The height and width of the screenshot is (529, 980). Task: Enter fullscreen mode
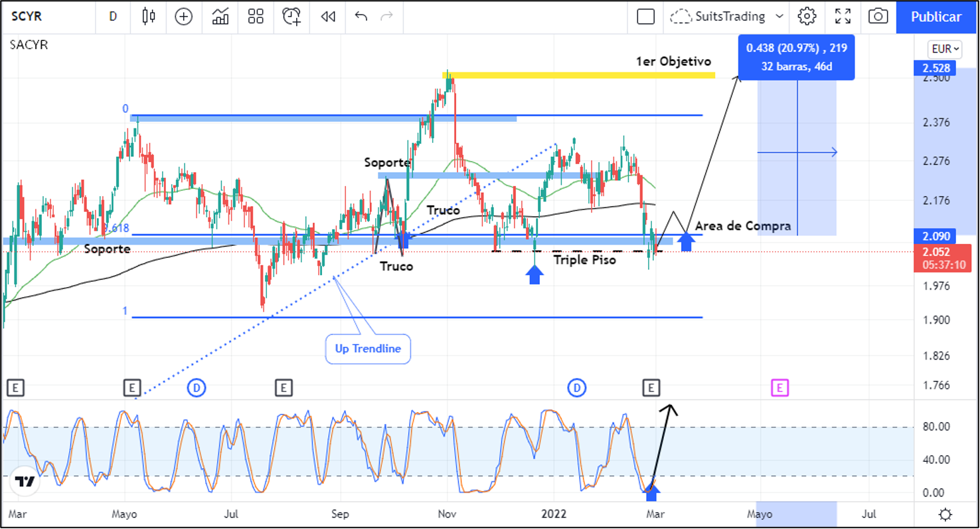coord(843,17)
